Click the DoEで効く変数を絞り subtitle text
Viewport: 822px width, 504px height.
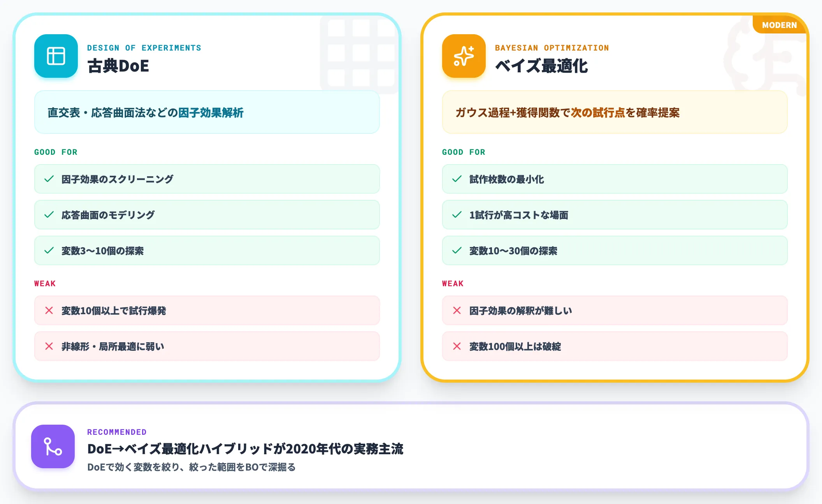point(191,467)
